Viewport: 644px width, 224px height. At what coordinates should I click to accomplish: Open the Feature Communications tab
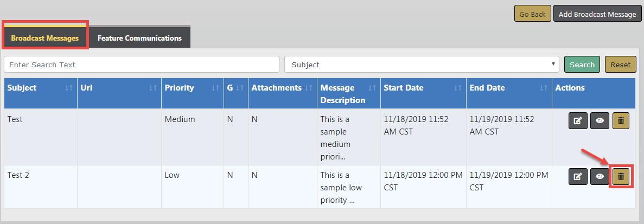coord(139,38)
